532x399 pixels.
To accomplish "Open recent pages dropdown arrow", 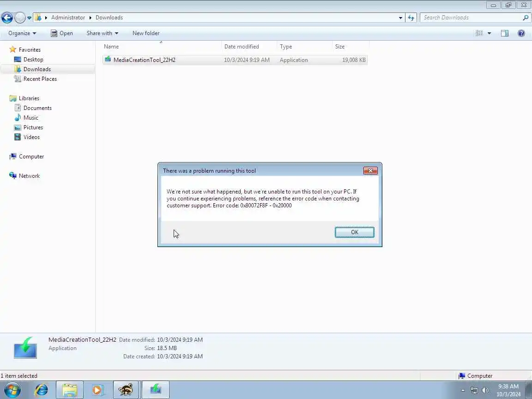I will click(29, 18).
